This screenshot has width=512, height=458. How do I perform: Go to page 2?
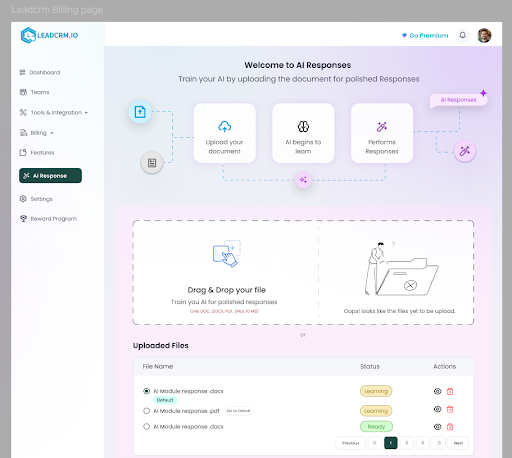pos(407,443)
